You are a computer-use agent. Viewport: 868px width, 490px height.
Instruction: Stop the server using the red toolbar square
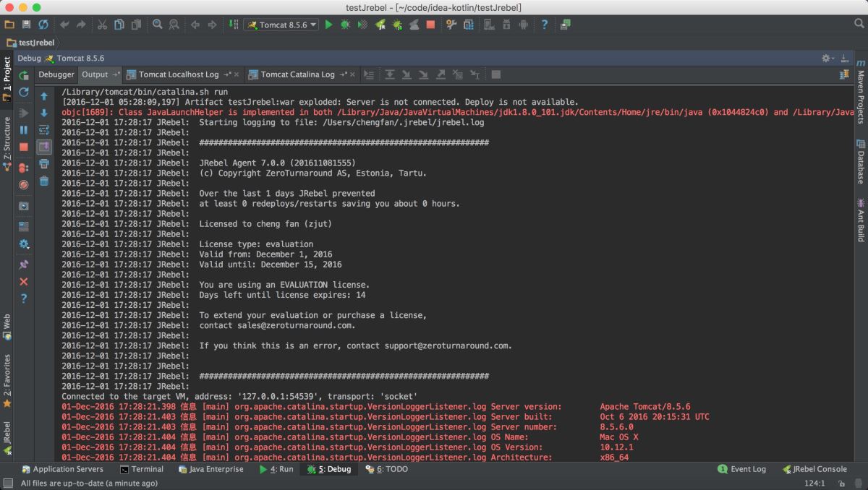(430, 25)
